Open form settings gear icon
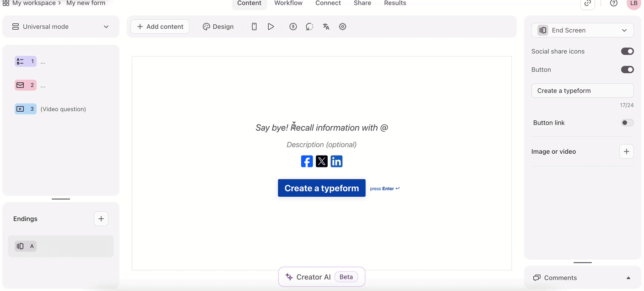644x291 pixels. [x=342, y=27]
